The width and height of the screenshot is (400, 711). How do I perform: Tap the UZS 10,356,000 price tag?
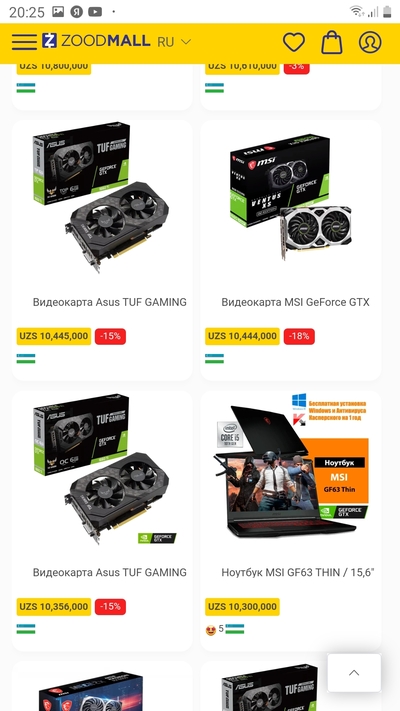54,607
